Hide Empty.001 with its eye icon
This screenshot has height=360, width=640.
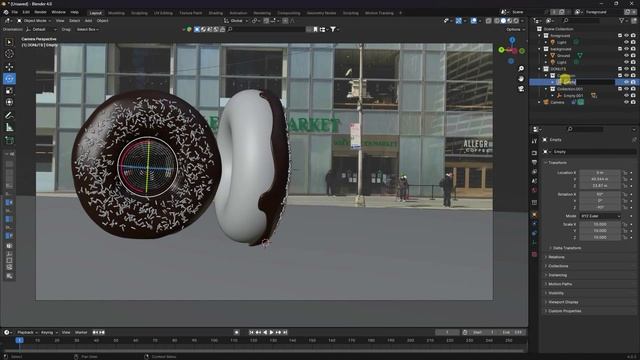[626, 96]
